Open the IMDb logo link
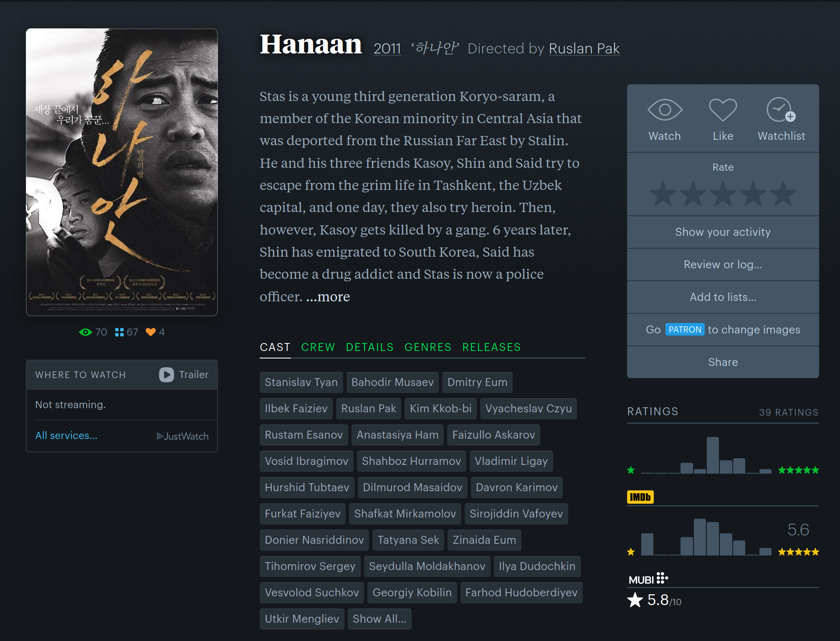 click(x=640, y=497)
